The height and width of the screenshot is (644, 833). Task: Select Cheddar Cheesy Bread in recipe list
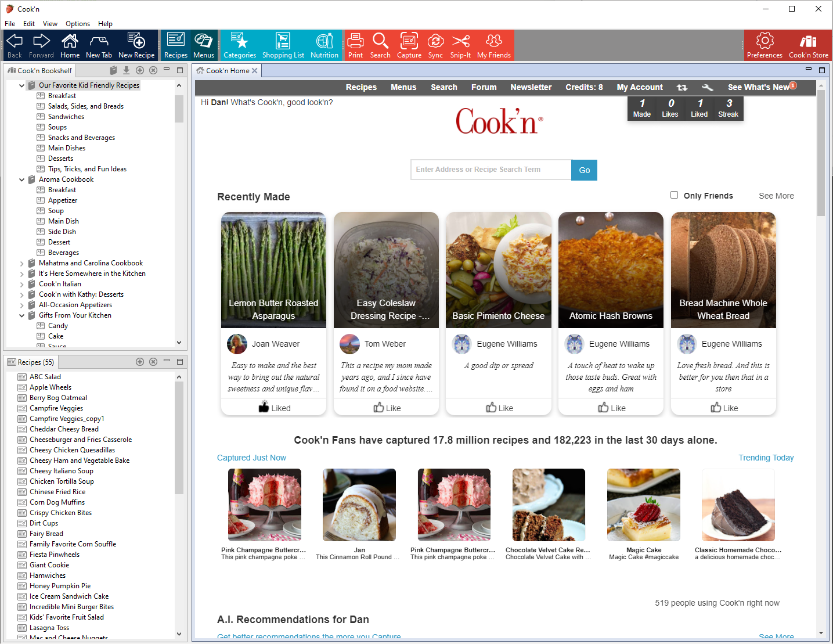pos(64,429)
